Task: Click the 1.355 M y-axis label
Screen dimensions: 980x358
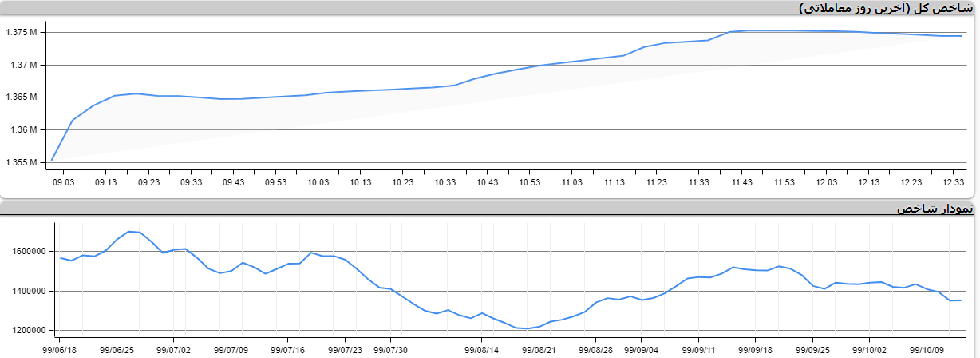Action: click(22, 162)
